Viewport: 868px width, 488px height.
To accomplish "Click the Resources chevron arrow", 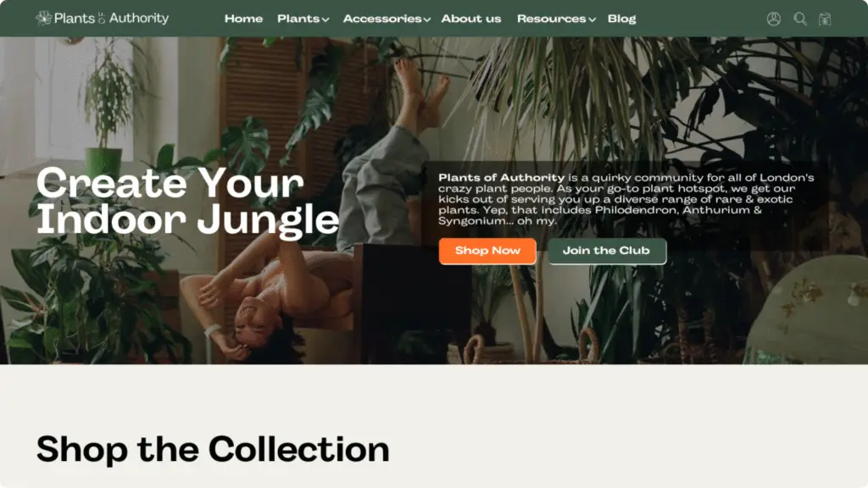I will (593, 20).
